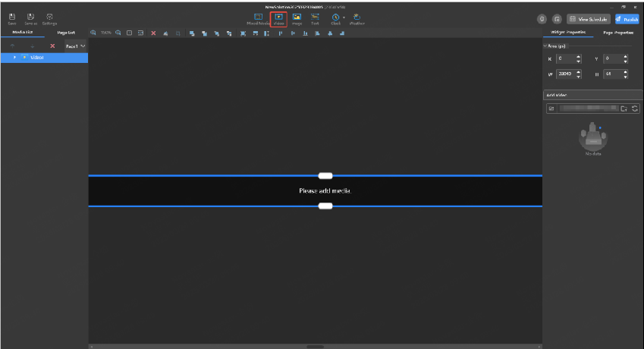Click the canvas horizontal scrollbar thumb

[315, 347]
